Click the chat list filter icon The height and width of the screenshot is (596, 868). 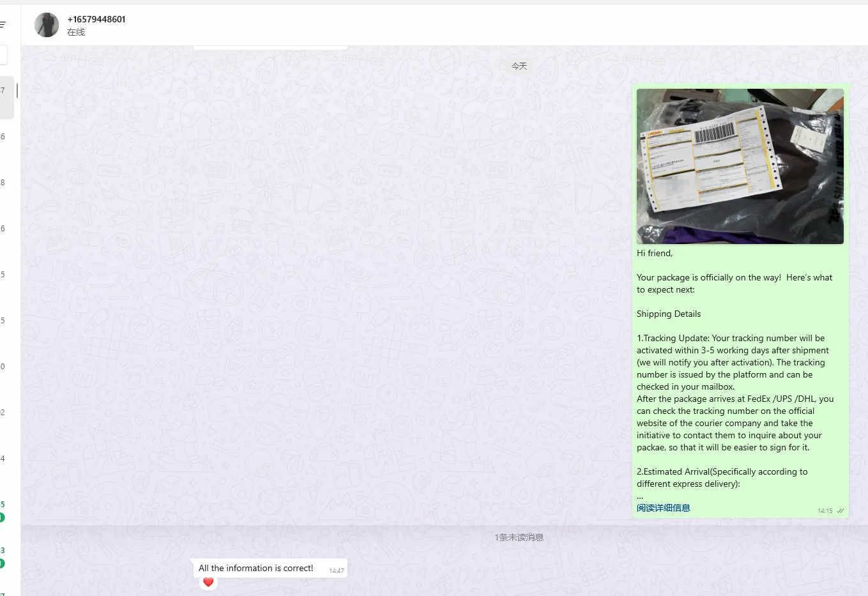pos(3,25)
